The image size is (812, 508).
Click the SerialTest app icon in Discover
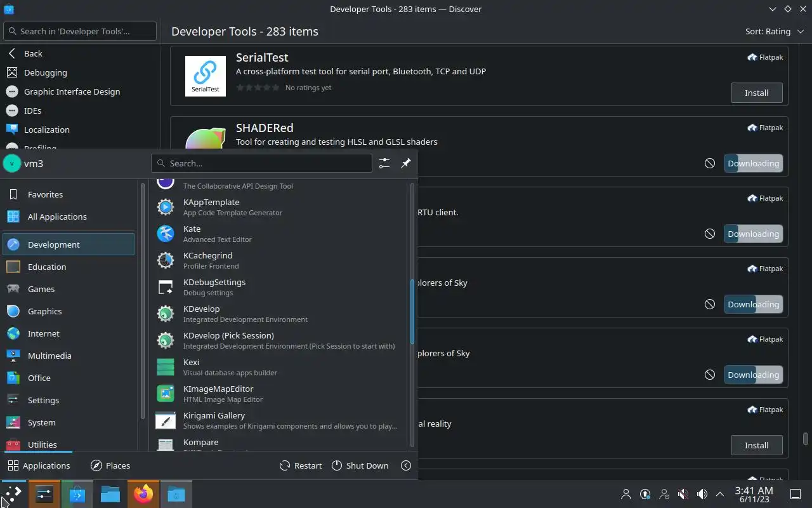(206, 76)
